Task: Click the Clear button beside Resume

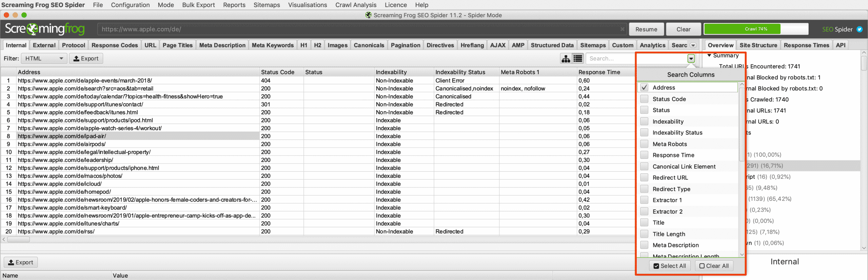Action: [683, 29]
